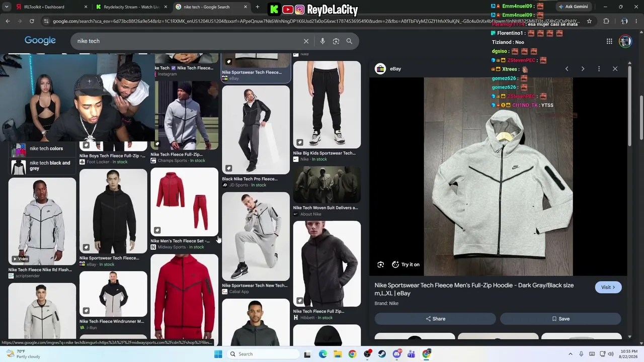Open the Black Nike Tech Pro Fleece image
This screenshot has width=644, height=362.
pos(256,130)
